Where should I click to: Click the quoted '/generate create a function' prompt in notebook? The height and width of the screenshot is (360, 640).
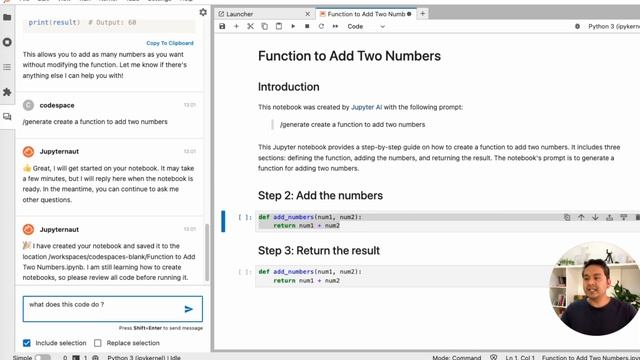352,124
